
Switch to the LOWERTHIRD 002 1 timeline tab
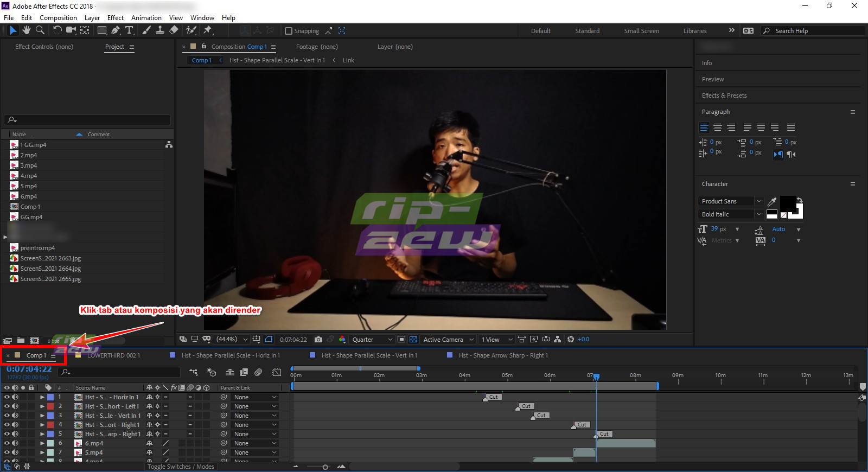tap(113, 355)
